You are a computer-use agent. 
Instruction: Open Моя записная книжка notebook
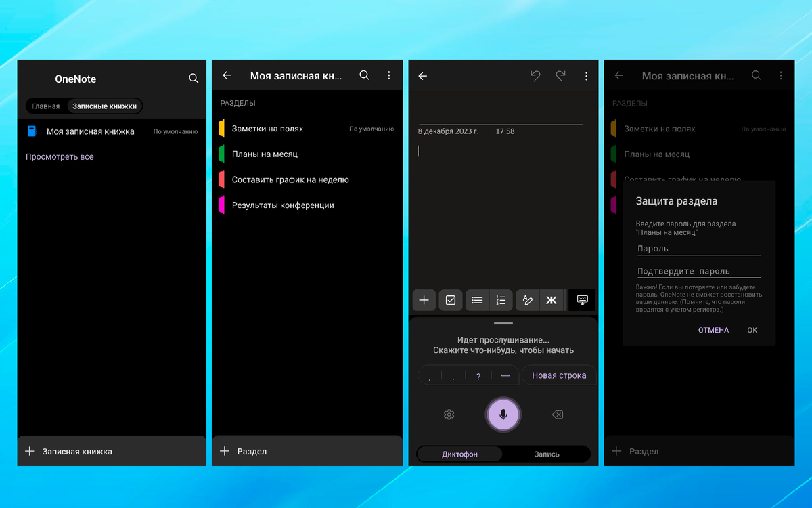click(112, 131)
